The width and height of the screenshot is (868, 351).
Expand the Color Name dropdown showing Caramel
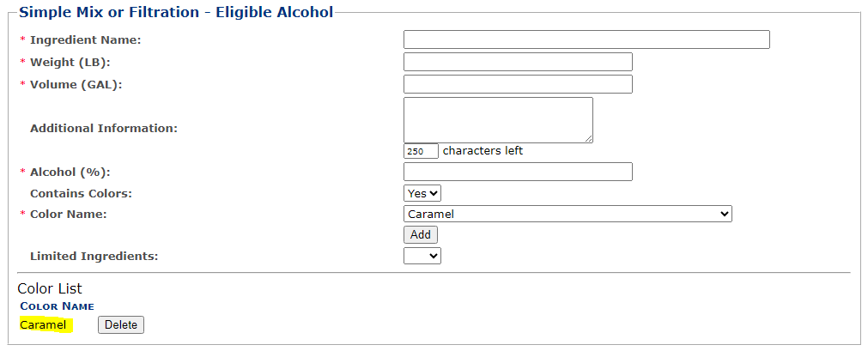(568, 214)
